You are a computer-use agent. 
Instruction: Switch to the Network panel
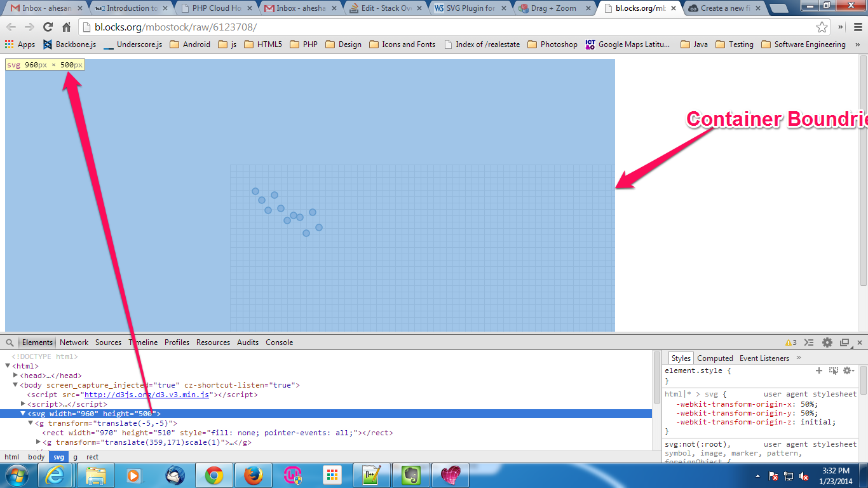pyautogui.click(x=74, y=342)
